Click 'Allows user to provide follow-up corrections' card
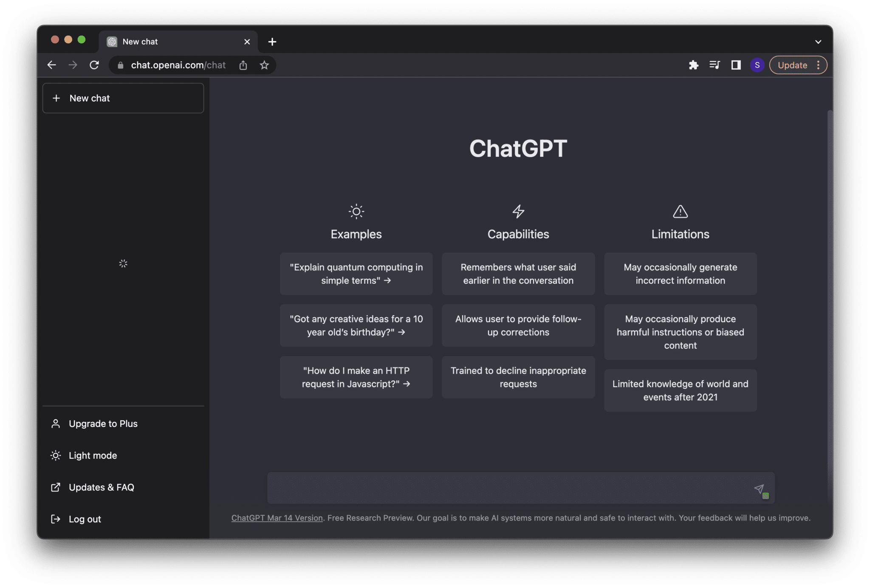This screenshot has height=588, width=870. click(x=518, y=325)
